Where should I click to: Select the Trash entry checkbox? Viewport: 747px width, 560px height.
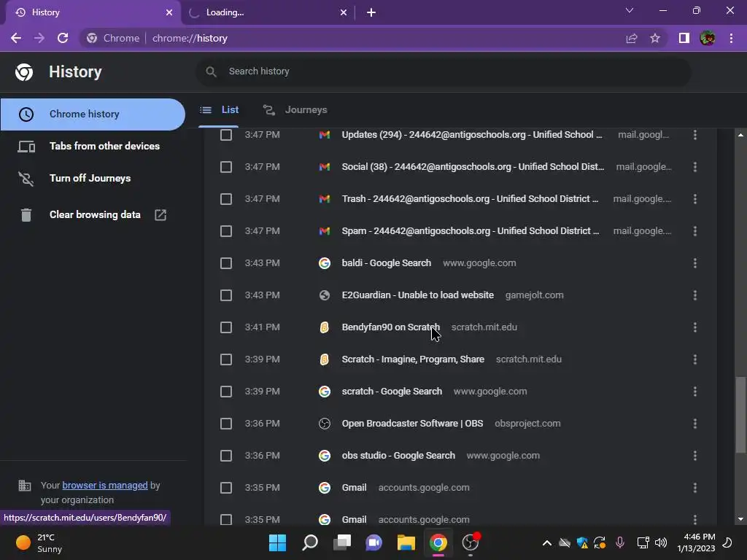coord(226,199)
